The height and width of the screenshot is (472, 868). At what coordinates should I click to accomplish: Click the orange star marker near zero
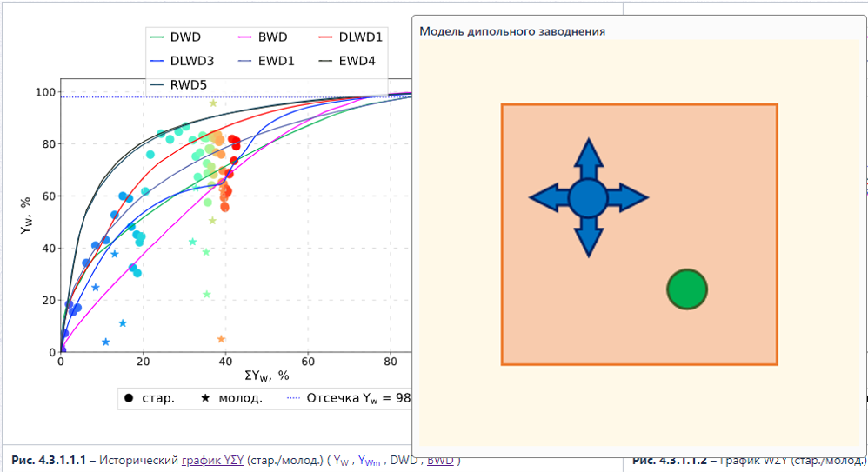[221, 339]
